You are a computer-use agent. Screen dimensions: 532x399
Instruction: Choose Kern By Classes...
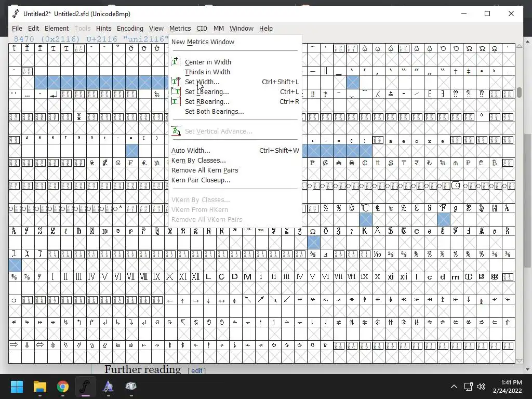click(234, 160)
